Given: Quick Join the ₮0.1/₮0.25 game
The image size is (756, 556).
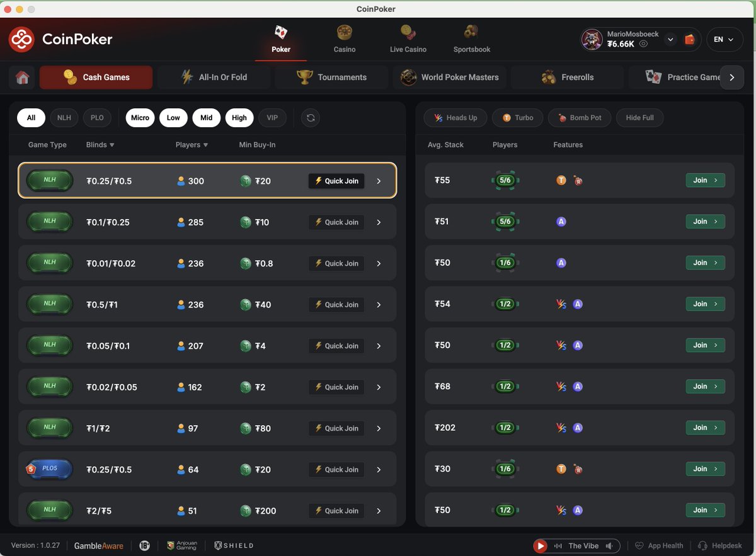Looking at the screenshot, I should tap(336, 222).
